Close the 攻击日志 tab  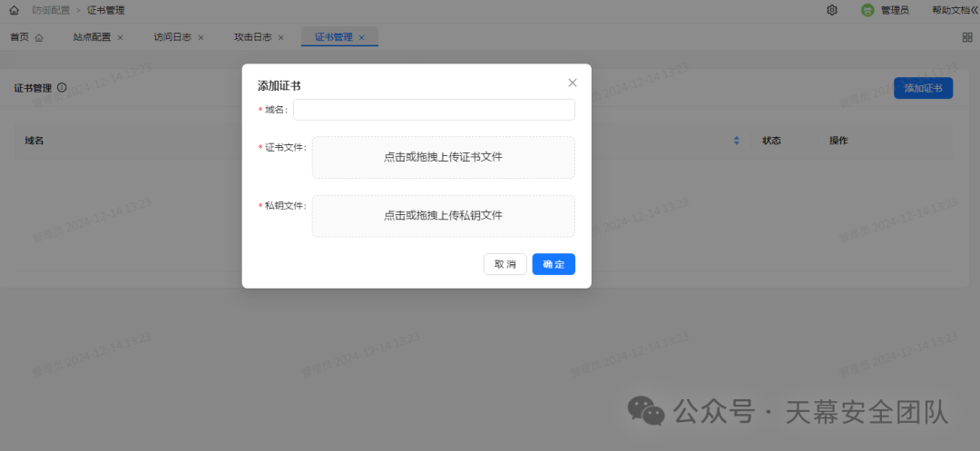tap(280, 37)
